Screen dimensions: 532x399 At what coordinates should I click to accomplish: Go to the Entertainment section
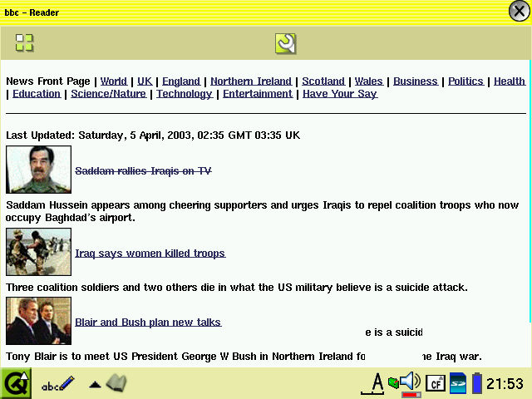click(x=258, y=94)
